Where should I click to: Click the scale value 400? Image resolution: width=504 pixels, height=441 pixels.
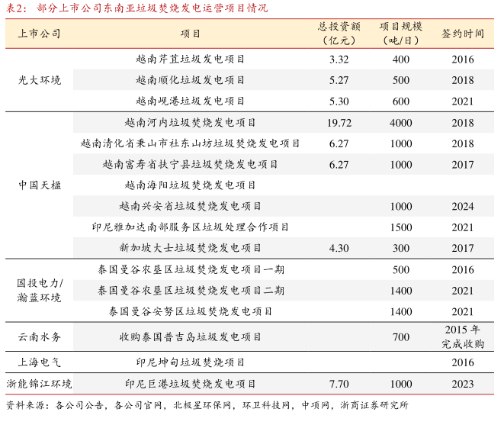point(401,60)
